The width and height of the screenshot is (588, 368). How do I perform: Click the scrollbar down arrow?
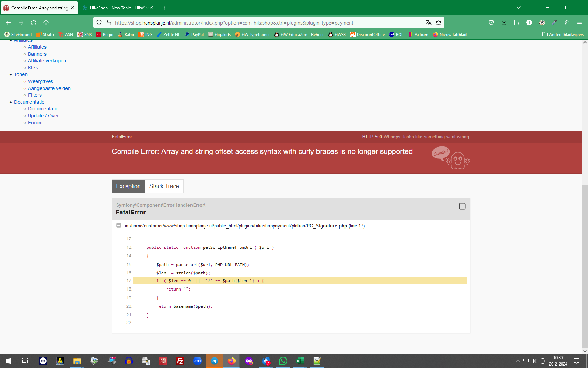585,351
